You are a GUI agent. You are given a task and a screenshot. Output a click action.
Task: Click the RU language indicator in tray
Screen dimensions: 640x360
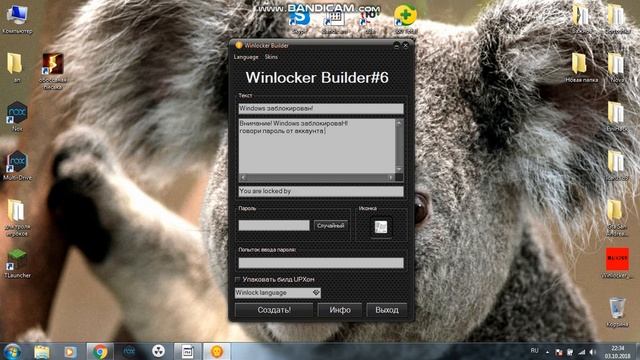click(534, 351)
